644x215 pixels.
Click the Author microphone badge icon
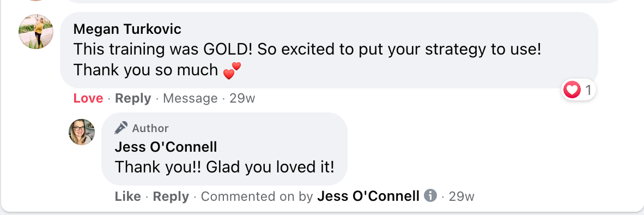(x=121, y=128)
